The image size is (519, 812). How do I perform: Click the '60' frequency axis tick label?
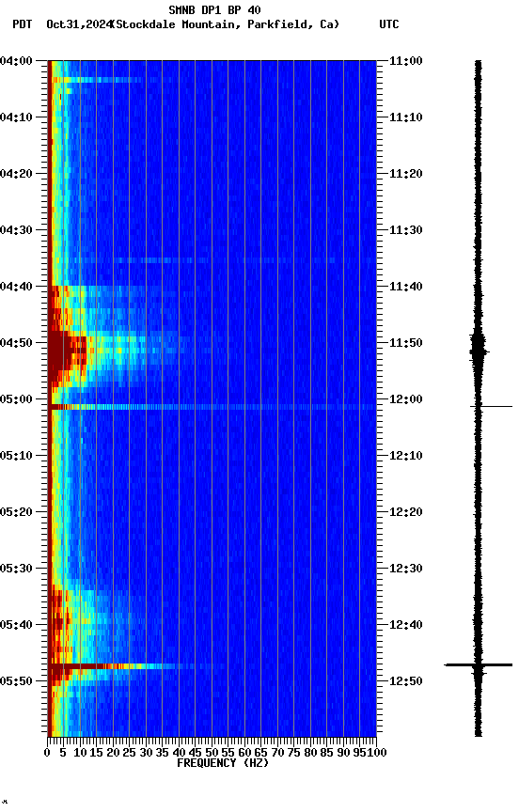coord(244,753)
